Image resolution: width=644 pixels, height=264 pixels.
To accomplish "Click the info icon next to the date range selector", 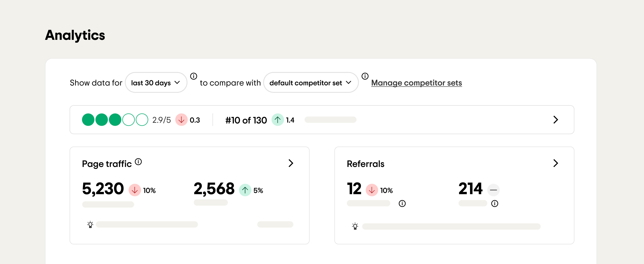I will click(194, 76).
